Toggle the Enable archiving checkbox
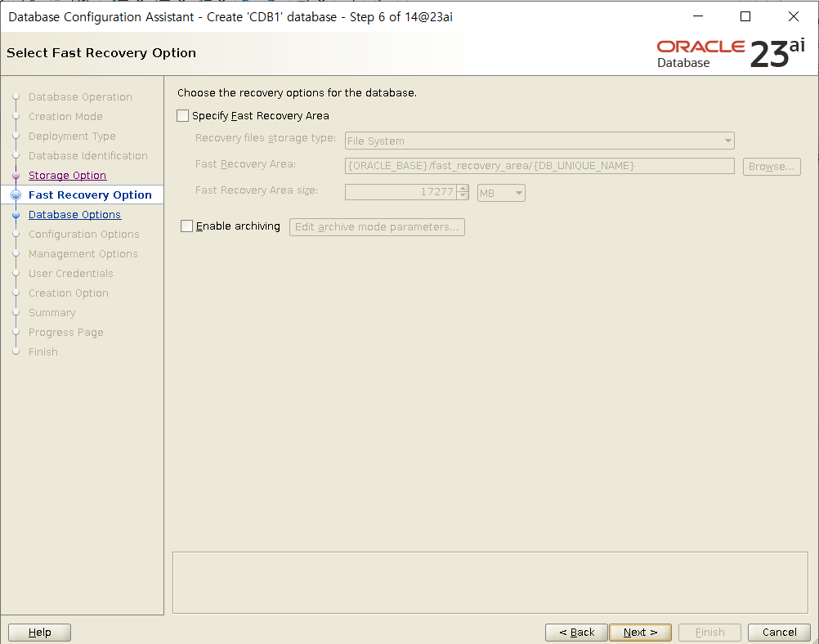Image resolution: width=819 pixels, height=644 pixels. (186, 226)
